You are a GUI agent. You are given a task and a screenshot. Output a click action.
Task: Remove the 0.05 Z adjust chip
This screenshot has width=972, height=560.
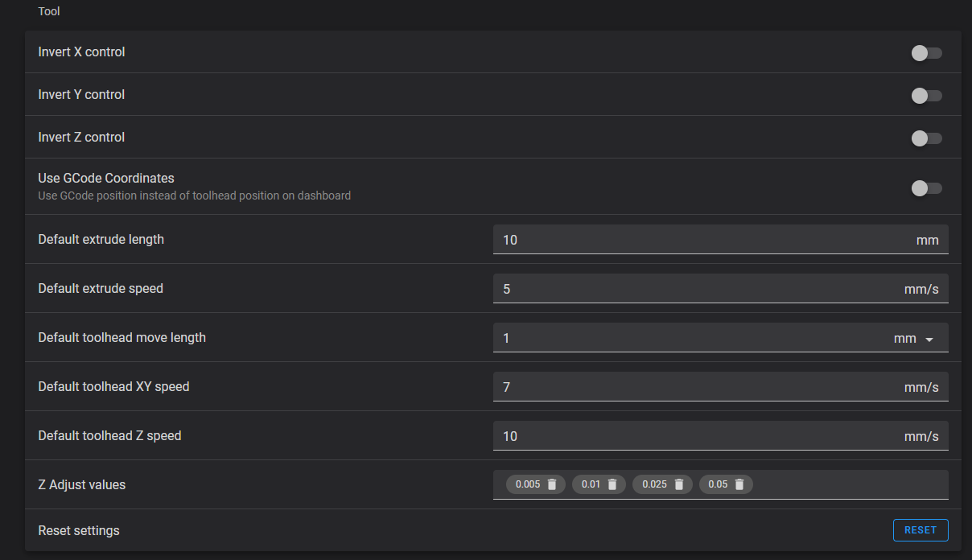pos(739,484)
